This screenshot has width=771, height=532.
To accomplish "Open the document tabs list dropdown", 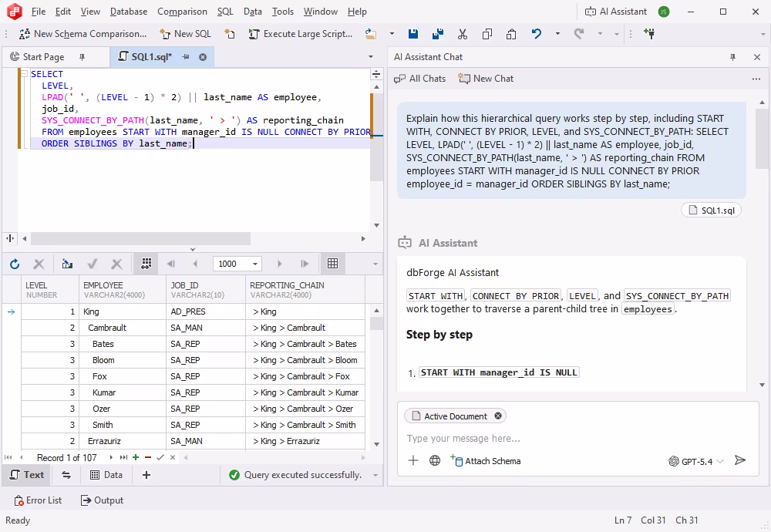I will (371, 57).
